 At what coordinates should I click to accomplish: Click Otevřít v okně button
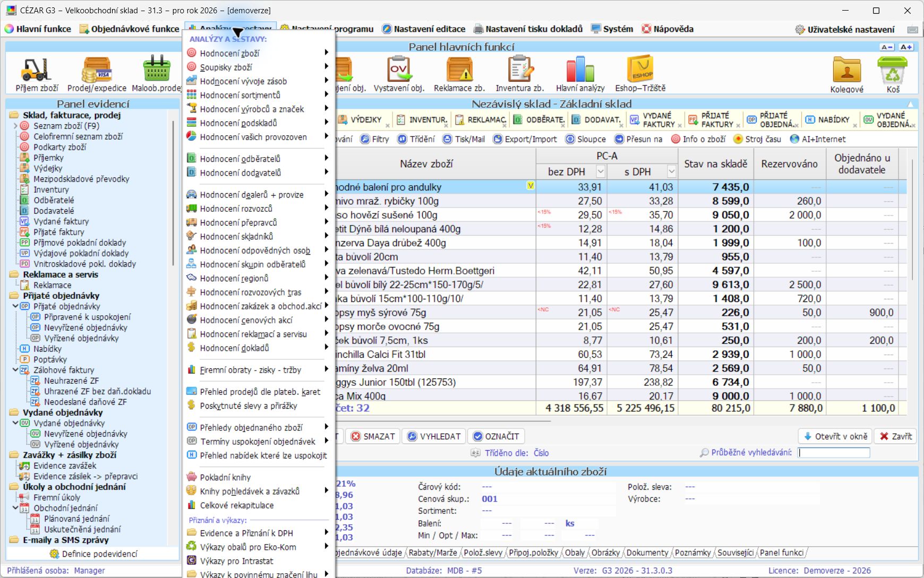pyautogui.click(x=835, y=436)
